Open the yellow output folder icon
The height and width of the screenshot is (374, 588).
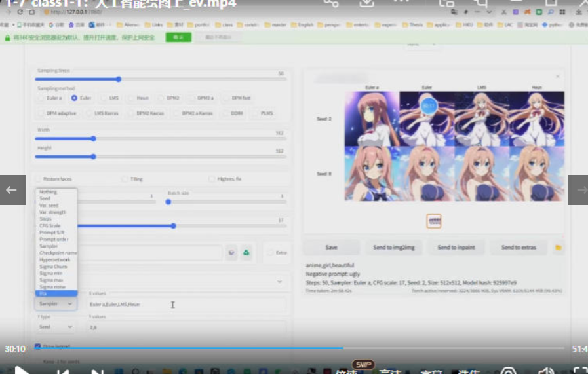pyautogui.click(x=559, y=248)
